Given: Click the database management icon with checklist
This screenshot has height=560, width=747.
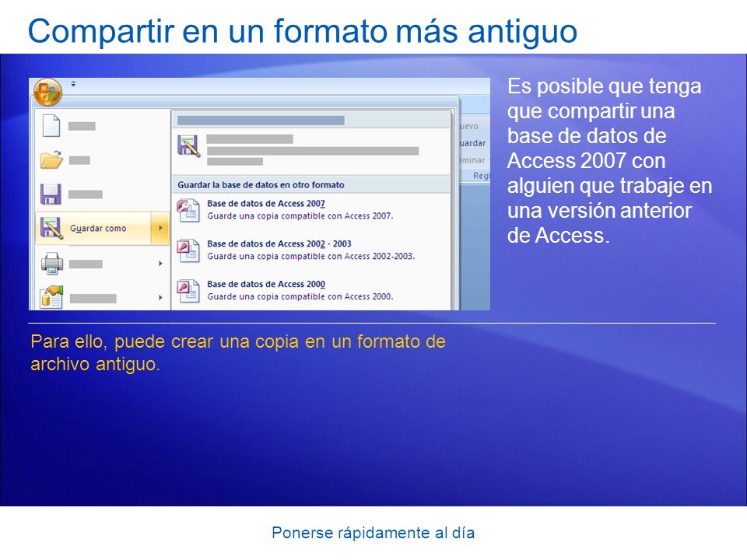Looking at the screenshot, I should point(51,297).
